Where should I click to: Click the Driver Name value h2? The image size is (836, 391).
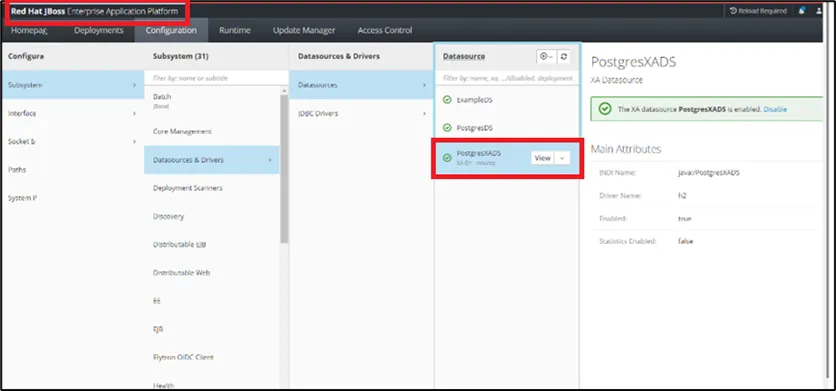[682, 196]
